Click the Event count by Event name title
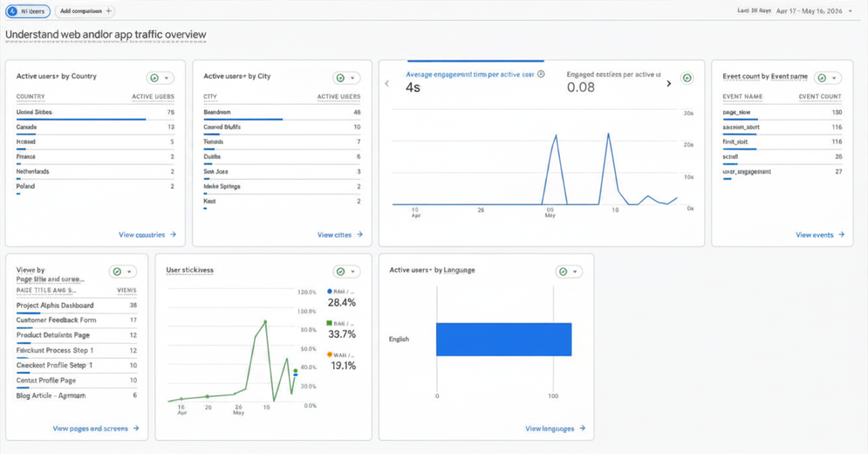The height and width of the screenshot is (454, 868). [765, 77]
